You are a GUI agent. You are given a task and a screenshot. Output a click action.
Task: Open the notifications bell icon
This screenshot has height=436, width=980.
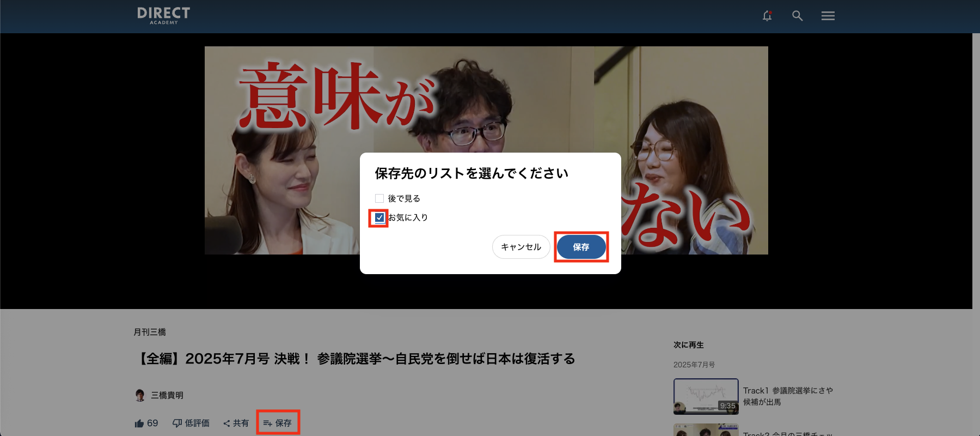point(767,16)
